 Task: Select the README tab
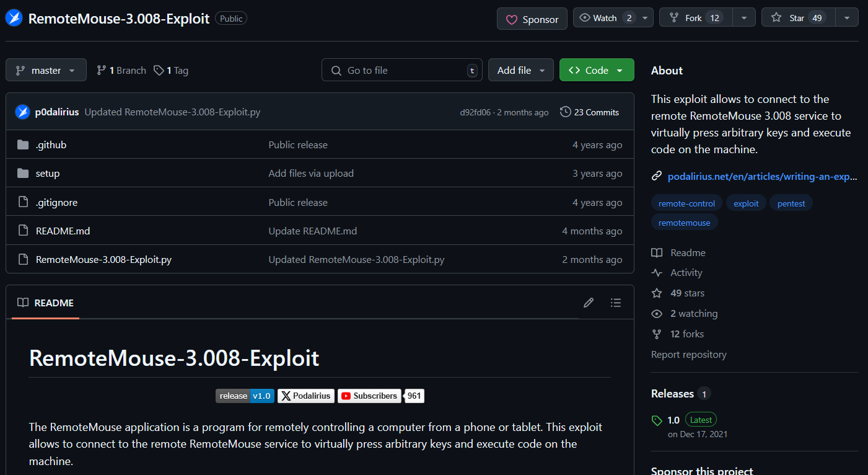pos(45,303)
